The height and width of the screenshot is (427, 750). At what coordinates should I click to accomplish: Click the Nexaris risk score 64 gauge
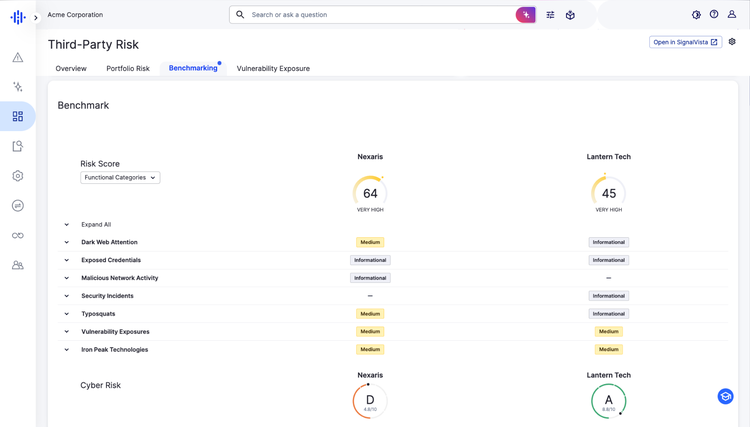pyautogui.click(x=370, y=194)
